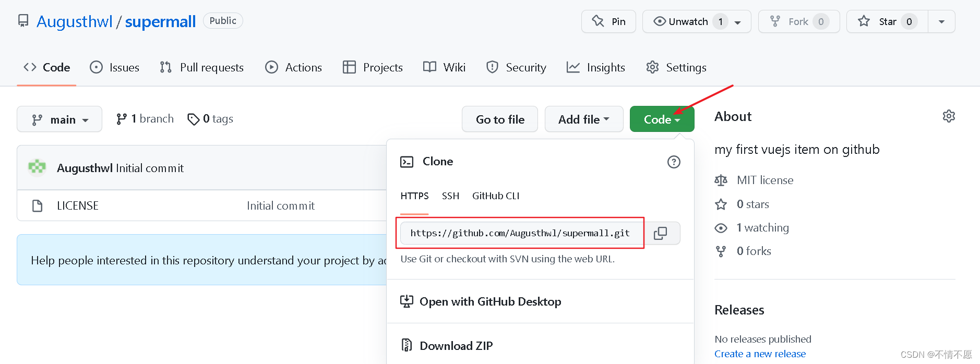Click the clone URL input field
This screenshot has width=980, height=364.
(x=522, y=233)
